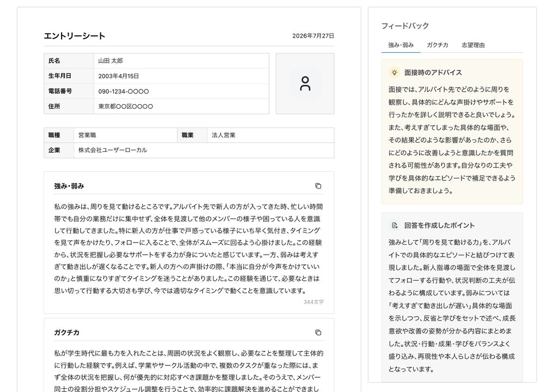The height and width of the screenshot is (392, 558).
Task: Click the address field 東京都〇〇区
Action: [181, 106]
